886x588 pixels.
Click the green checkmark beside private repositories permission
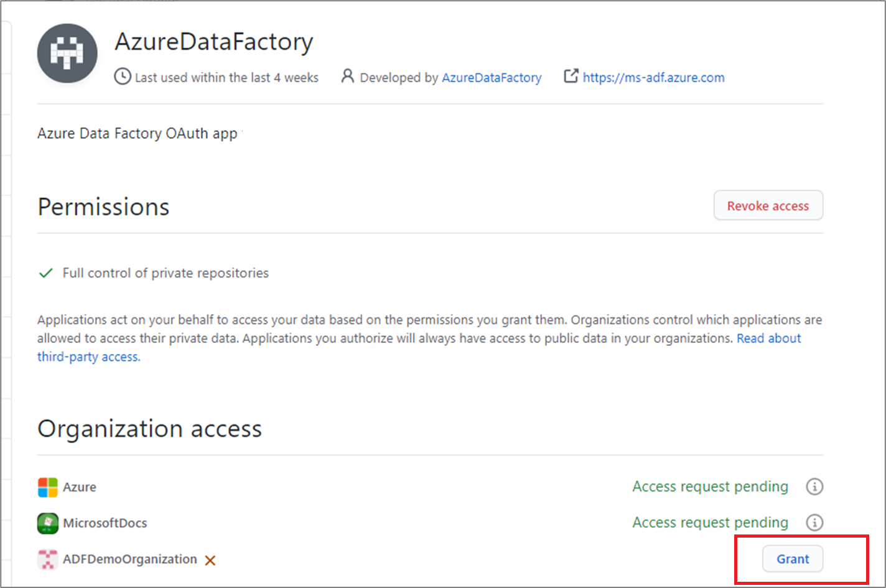[45, 273]
